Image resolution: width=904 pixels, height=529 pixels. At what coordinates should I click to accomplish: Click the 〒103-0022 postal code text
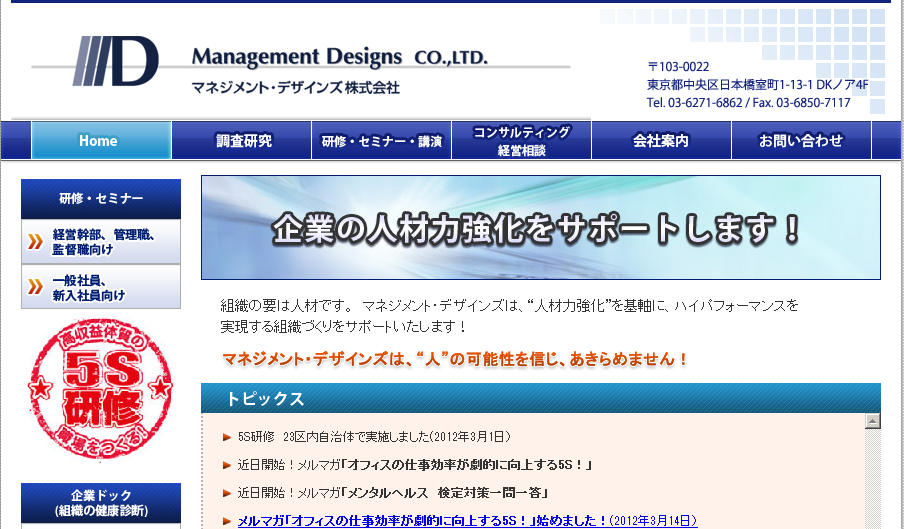[x=678, y=67]
